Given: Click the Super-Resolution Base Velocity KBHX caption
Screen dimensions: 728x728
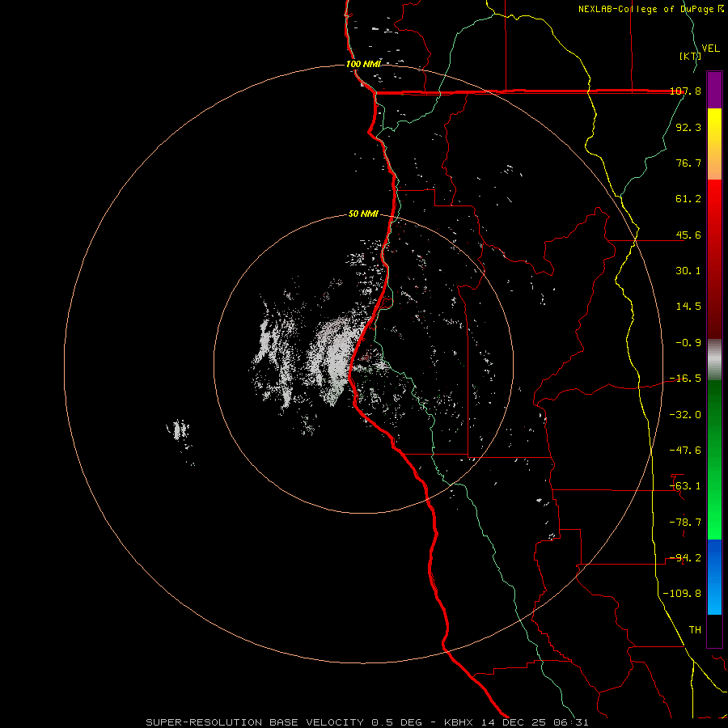Looking at the screenshot, I should click(367, 722).
